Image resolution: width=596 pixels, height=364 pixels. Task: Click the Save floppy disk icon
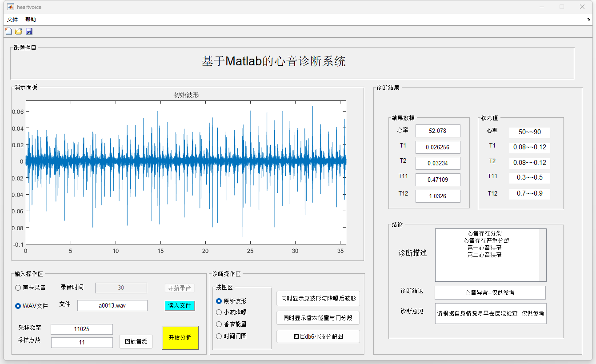click(x=29, y=31)
